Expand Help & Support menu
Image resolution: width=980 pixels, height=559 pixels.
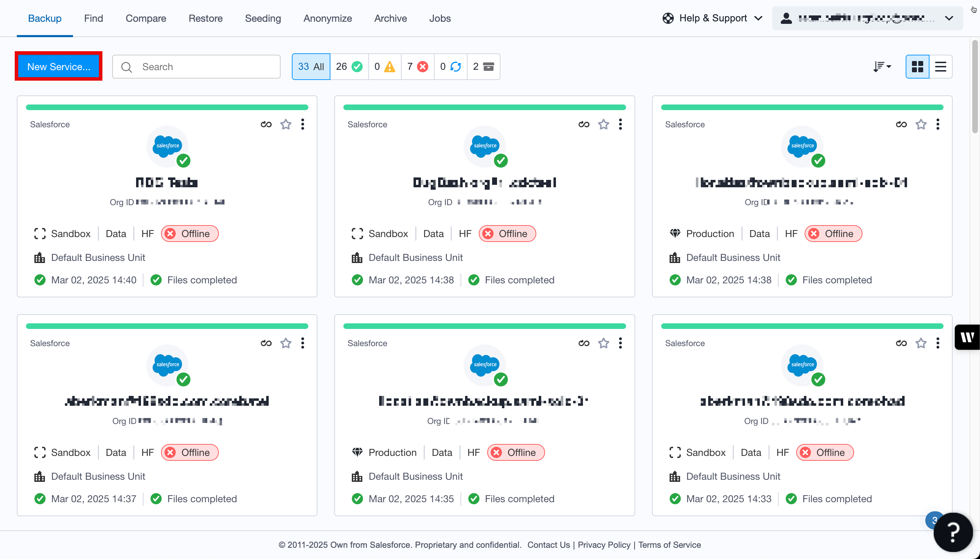pyautogui.click(x=712, y=18)
